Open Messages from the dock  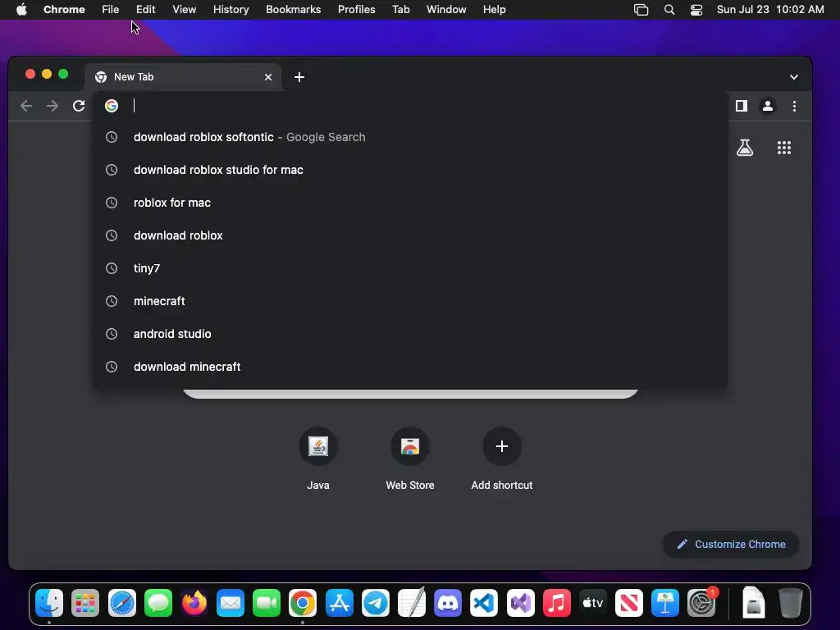point(158,603)
